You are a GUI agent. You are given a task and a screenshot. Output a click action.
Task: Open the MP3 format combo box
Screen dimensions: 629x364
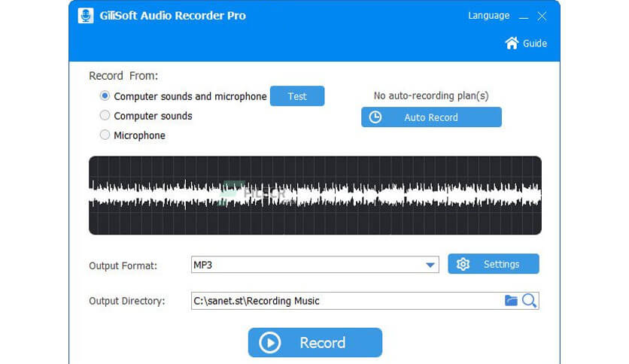308,265
